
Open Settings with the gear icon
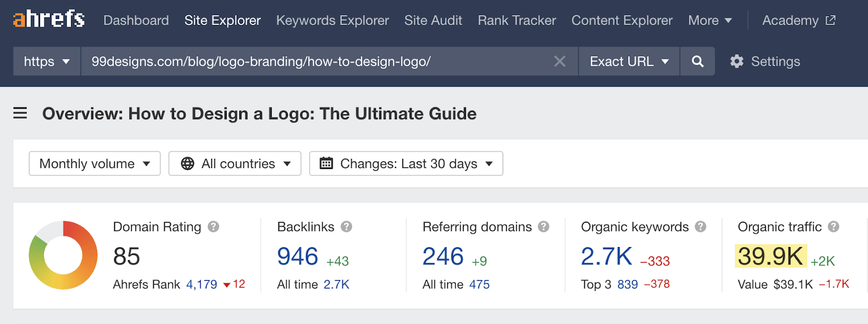(x=737, y=61)
